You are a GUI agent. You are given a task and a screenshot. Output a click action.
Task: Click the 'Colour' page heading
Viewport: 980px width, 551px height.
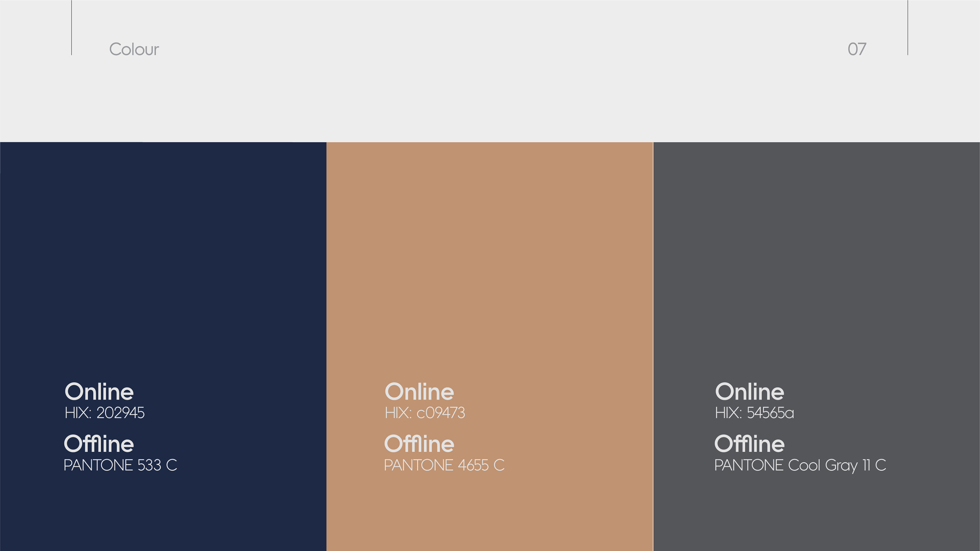coord(134,49)
